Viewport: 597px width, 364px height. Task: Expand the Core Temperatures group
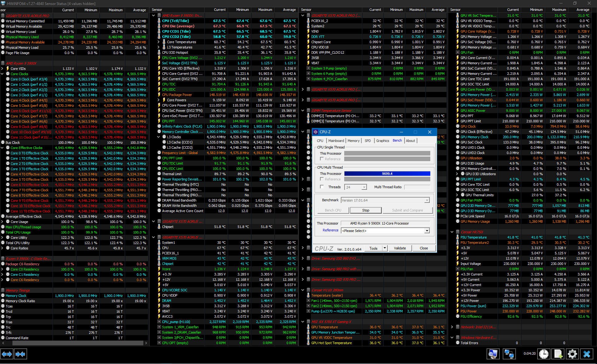[159, 42]
